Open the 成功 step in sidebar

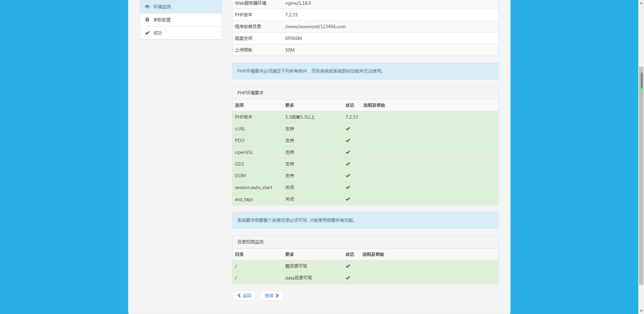[x=181, y=33]
